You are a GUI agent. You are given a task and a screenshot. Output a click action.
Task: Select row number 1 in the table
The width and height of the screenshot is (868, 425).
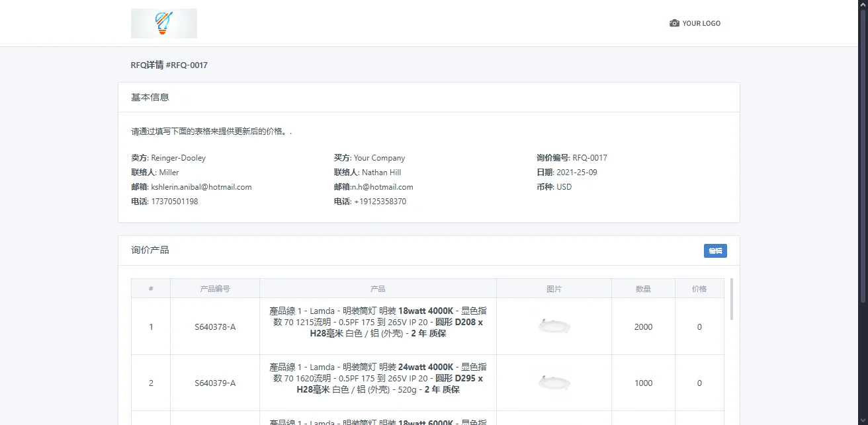pos(151,326)
